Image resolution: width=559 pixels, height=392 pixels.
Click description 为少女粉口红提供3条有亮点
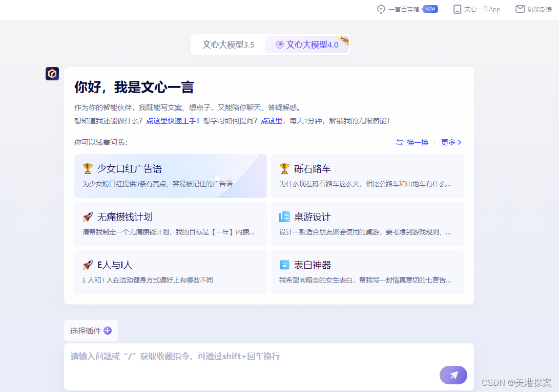point(158,184)
